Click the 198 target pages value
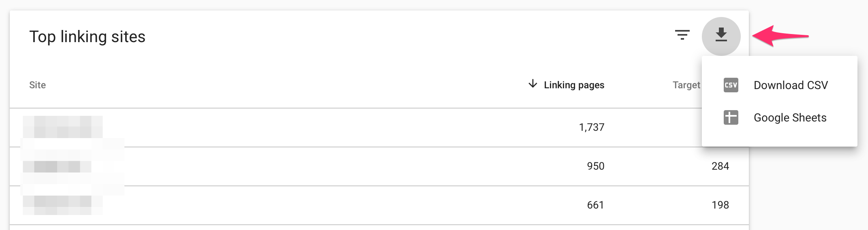This screenshot has height=230, width=868. (x=720, y=205)
